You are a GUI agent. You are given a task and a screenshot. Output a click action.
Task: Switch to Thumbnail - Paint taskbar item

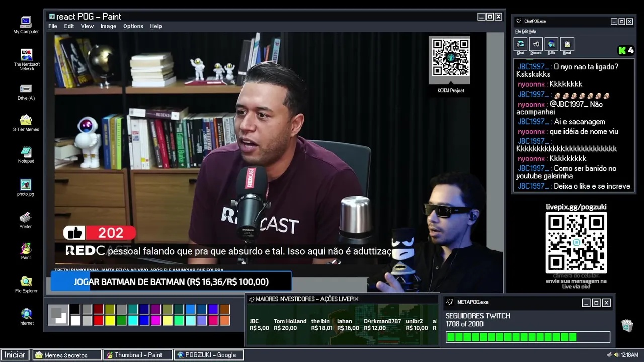point(138,355)
